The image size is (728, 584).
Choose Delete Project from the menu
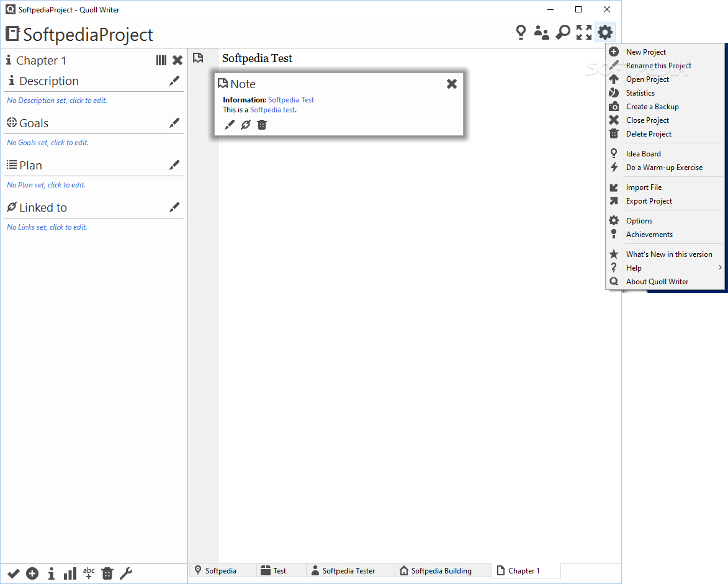tap(665, 134)
